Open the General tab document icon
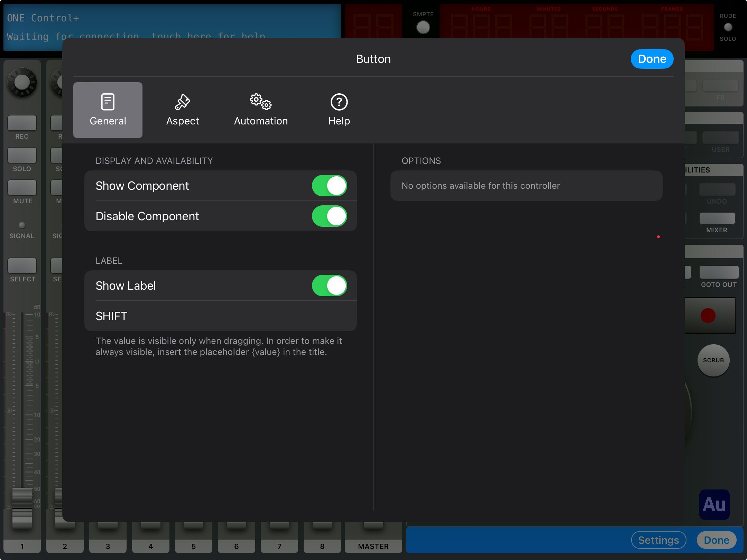Screen dimensions: 747x560 click(108, 102)
